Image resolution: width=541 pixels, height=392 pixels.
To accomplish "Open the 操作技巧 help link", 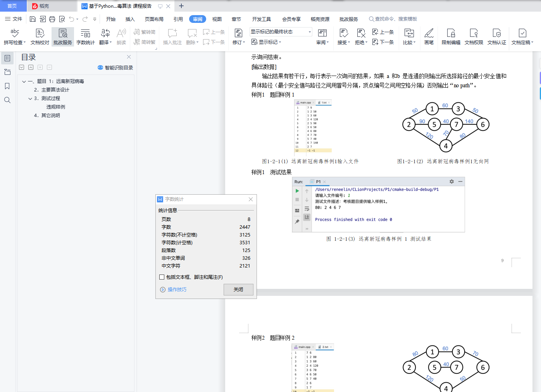I will point(174,290).
